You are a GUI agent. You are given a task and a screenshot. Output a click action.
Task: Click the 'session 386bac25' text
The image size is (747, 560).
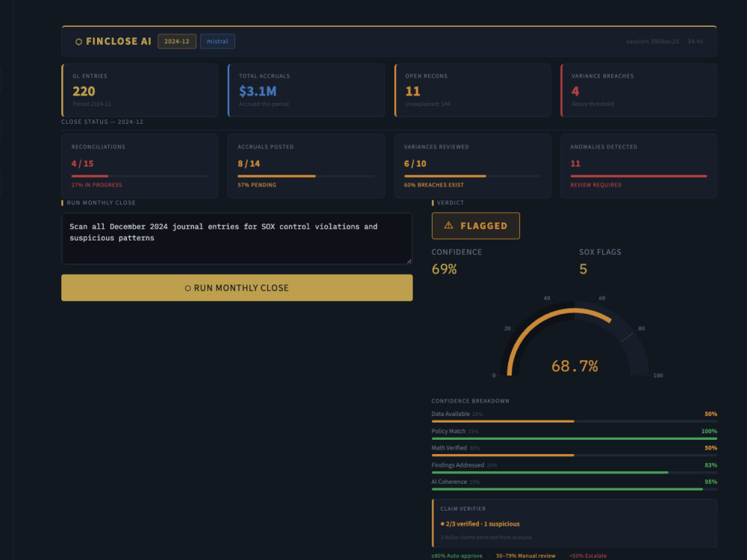[x=652, y=41]
